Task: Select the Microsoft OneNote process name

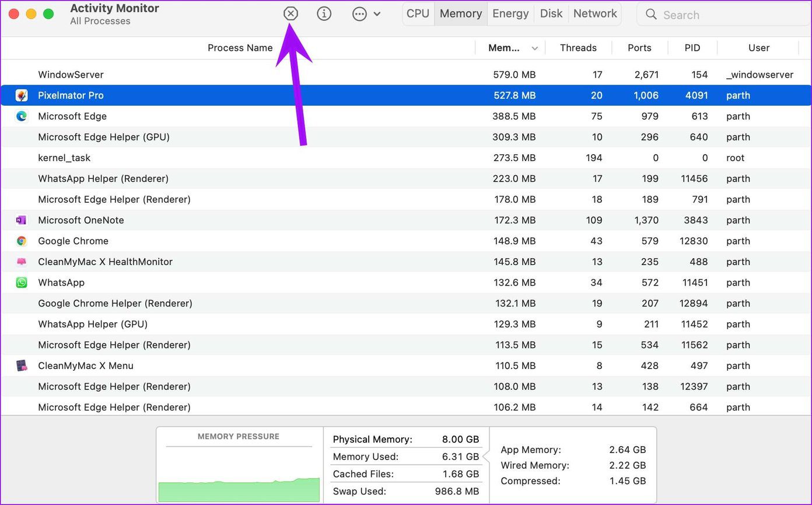Action: click(x=81, y=220)
